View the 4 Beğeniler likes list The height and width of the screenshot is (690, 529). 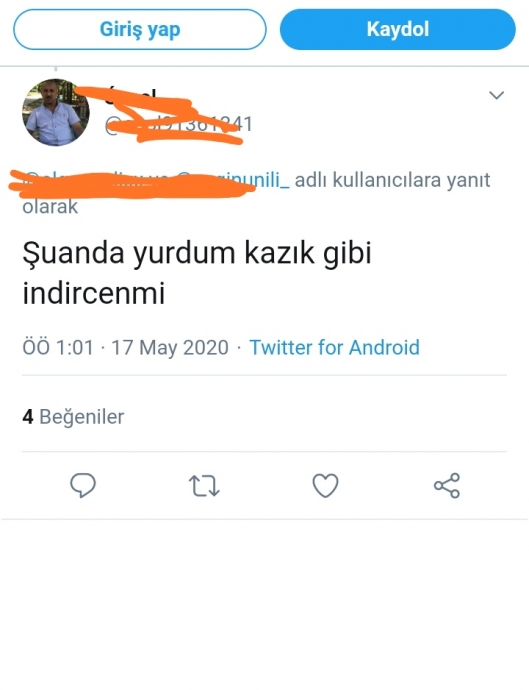point(73,416)
